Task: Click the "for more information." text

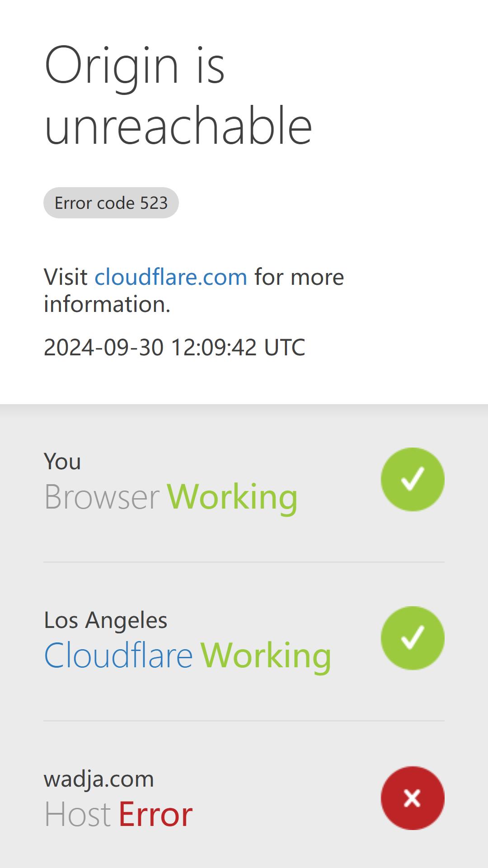Action: tap(194, 290)
